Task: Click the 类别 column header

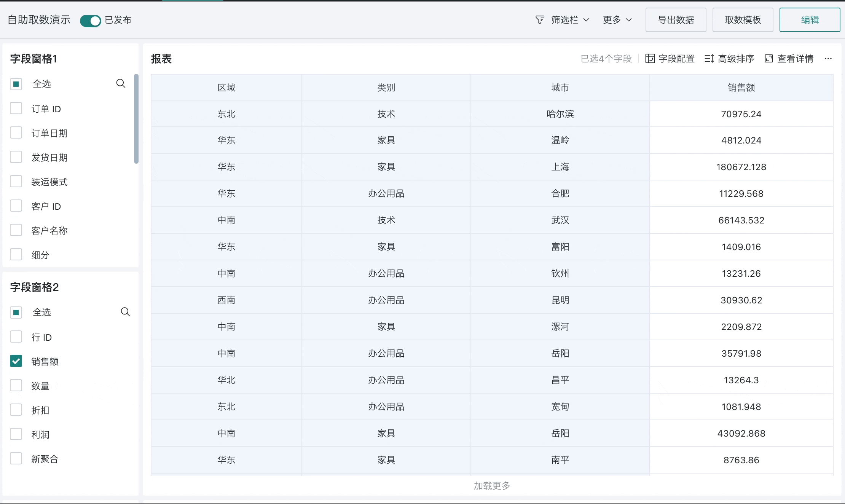Action: 386,88
